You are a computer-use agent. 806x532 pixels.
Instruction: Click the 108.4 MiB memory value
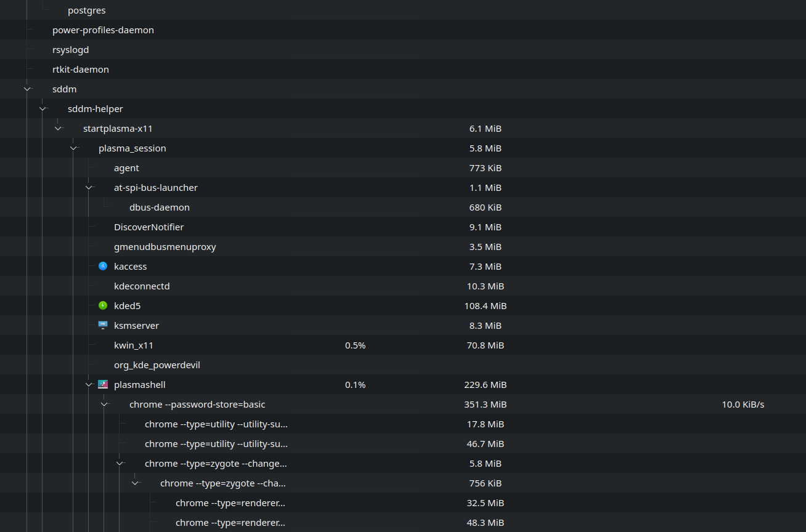(486, 305)
